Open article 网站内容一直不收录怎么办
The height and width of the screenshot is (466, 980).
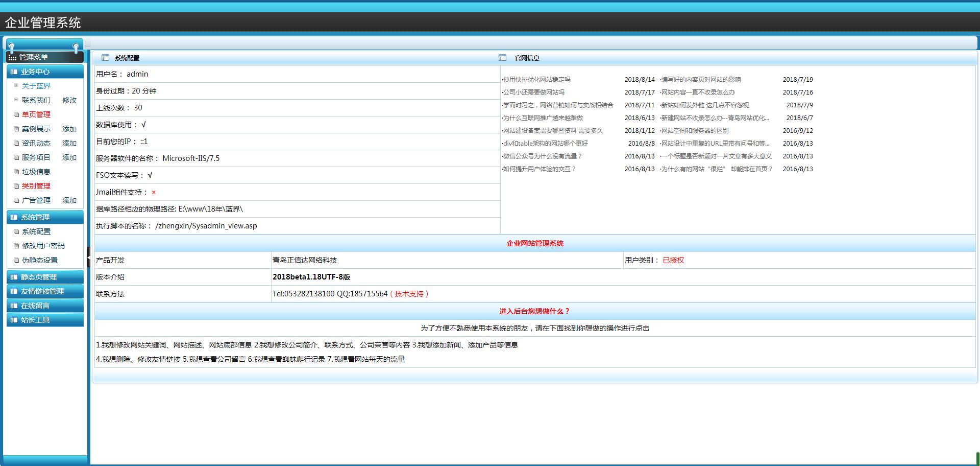[698, 92]
